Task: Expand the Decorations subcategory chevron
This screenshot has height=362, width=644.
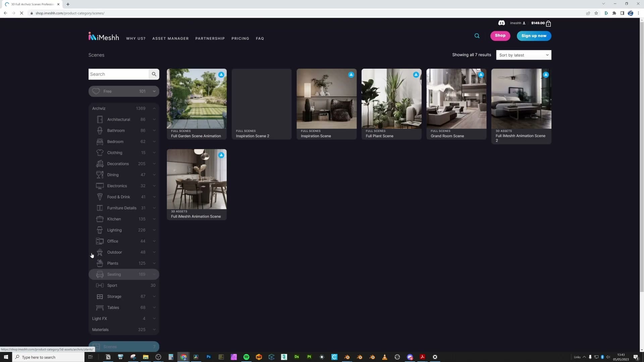Action: 154,164
